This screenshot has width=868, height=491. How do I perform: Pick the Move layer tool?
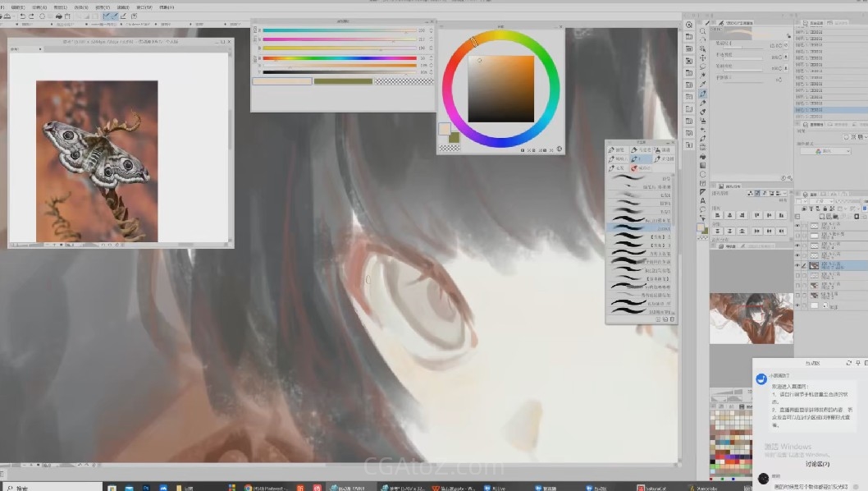pyautogui.click(x=702, y=59)
